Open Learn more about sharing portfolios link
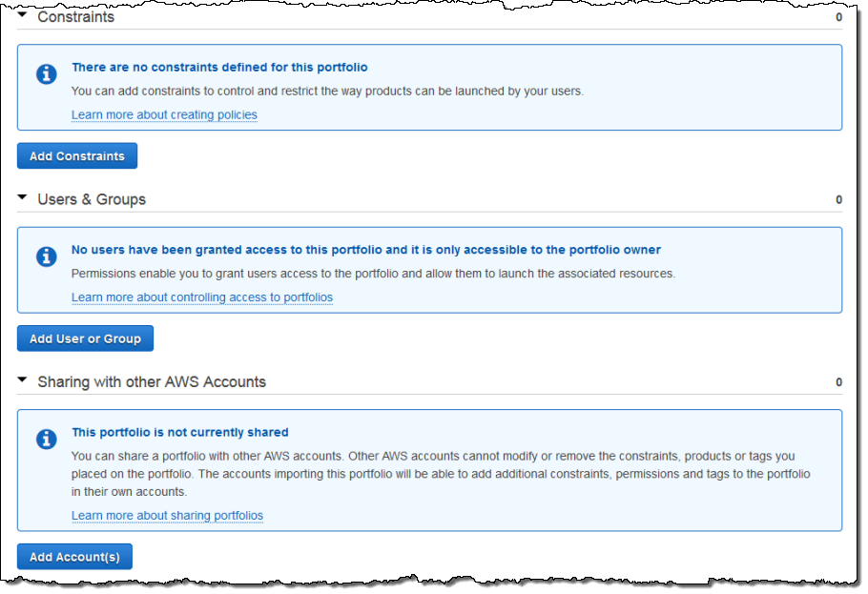The height and width of the screenshot is (594, 868). click(167, 515)
